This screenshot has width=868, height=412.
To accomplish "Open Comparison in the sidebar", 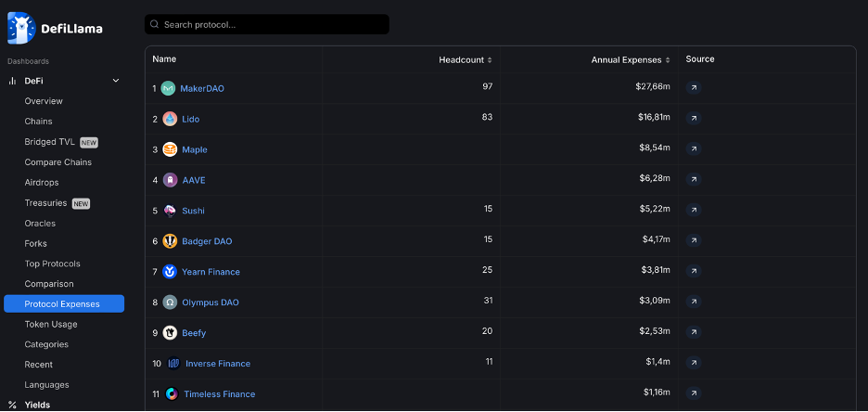I will point(49,284).
